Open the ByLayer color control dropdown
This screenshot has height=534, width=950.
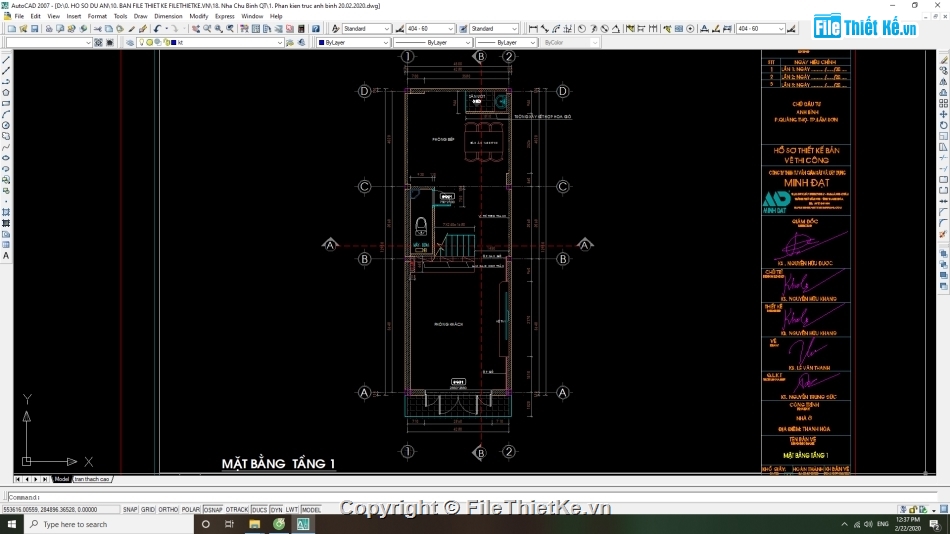[353, 42]
